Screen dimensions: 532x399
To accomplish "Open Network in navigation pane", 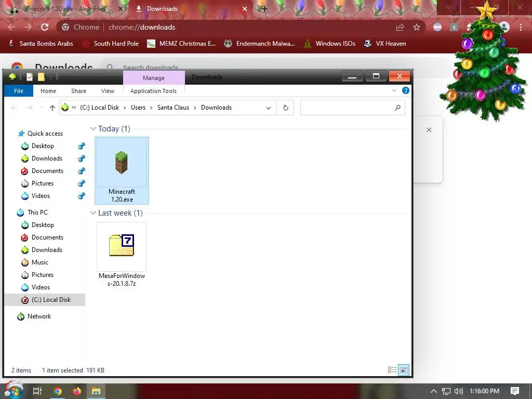I will [39, 316].
